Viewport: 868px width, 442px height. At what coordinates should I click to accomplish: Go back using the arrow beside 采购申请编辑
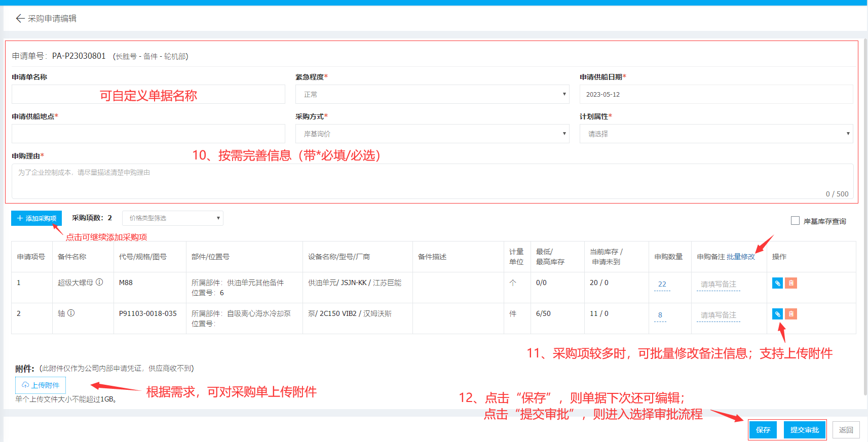20,18
